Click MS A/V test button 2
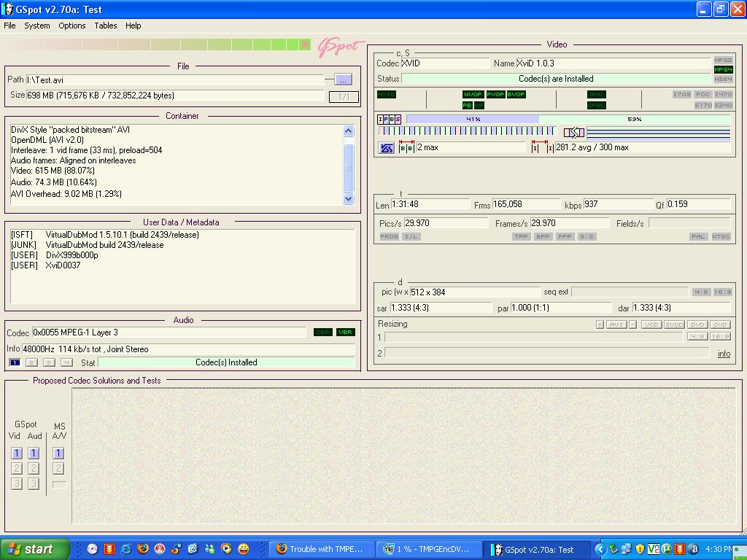This screenshot has height=560, width=747. pos(58,469)
